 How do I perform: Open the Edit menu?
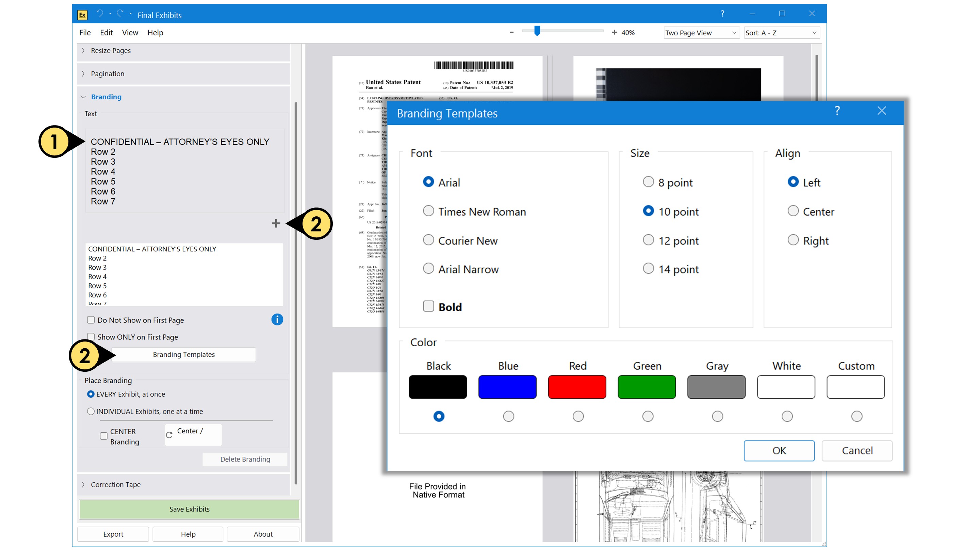[106, 33]
